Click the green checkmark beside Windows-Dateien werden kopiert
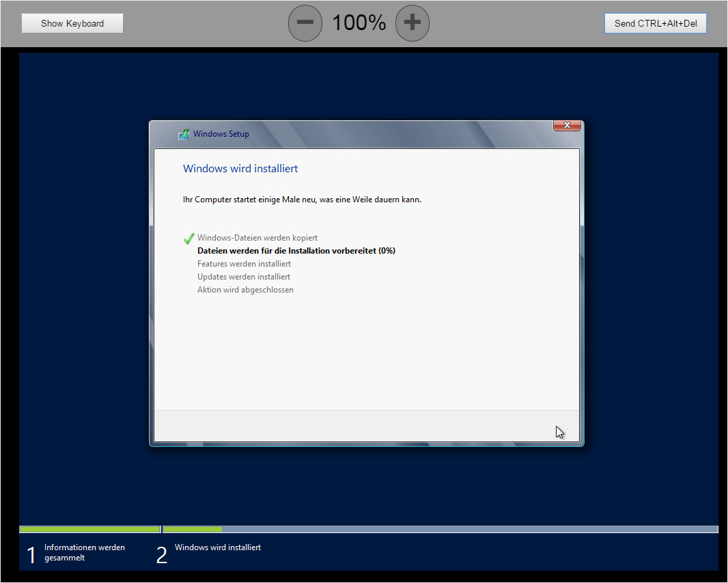728x583 pixels. click(188, 239)
